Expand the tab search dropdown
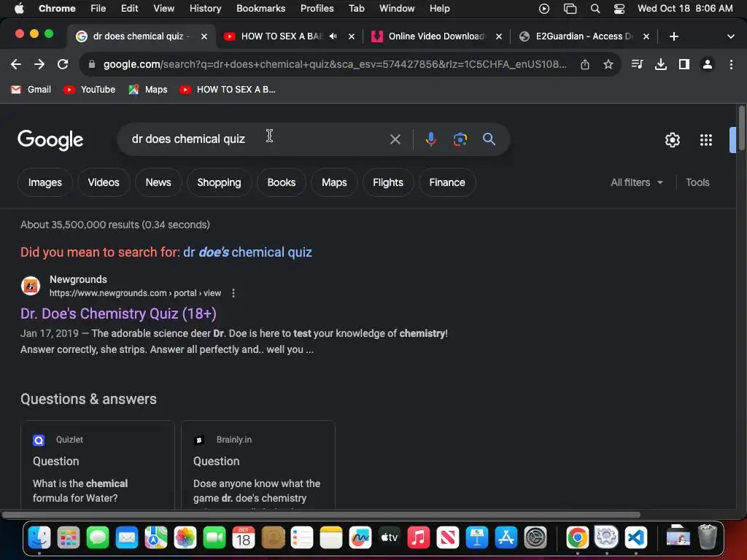Image resolution: width=747 pixels, height=560 pixels. point(730,36)
